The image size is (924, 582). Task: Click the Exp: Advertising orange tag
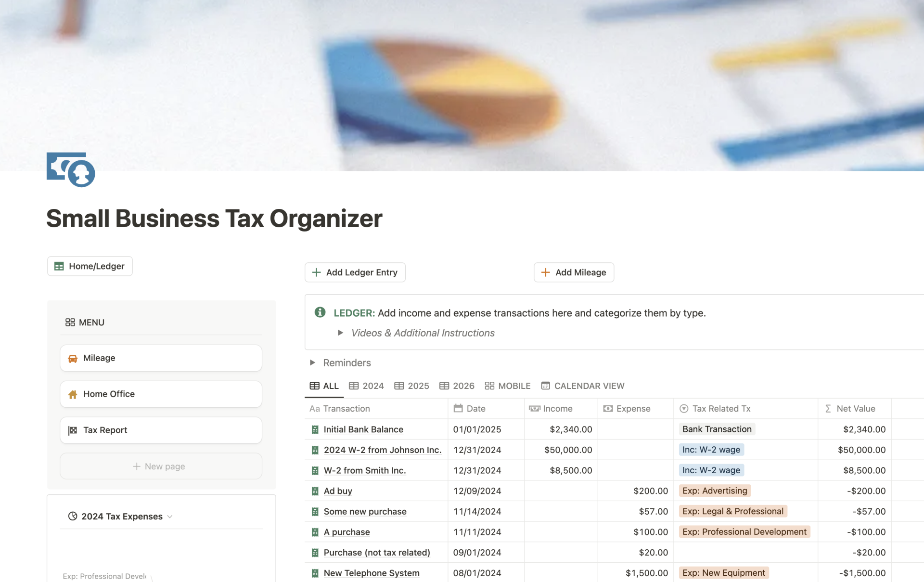714,491
